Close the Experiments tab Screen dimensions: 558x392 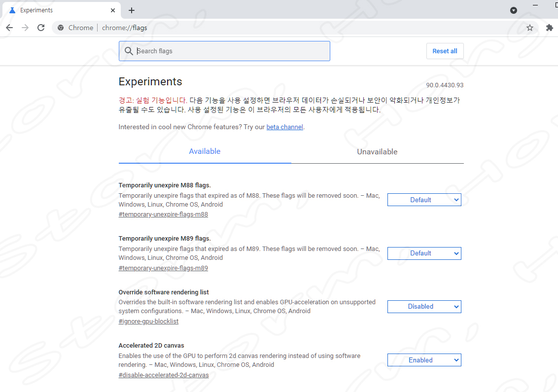tap(113, 10)
